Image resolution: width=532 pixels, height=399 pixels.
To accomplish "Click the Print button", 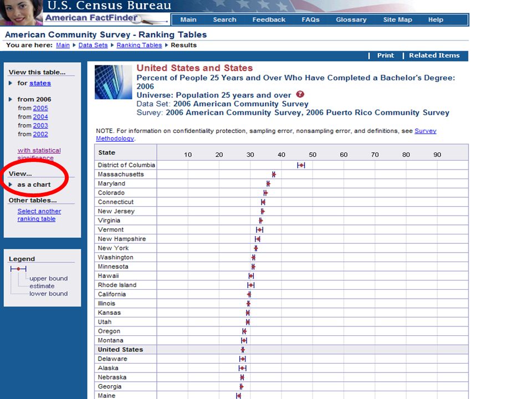I will click(x=386, y=55).
